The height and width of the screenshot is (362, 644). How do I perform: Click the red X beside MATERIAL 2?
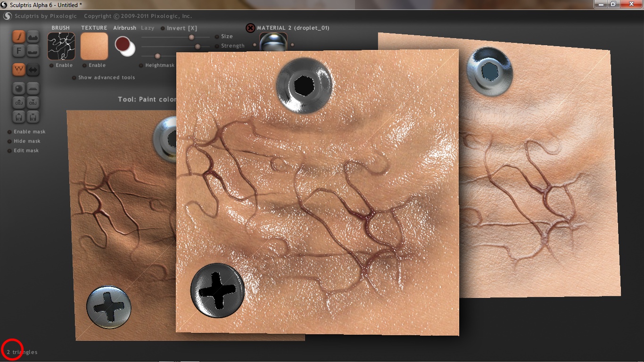pos(250,28)
